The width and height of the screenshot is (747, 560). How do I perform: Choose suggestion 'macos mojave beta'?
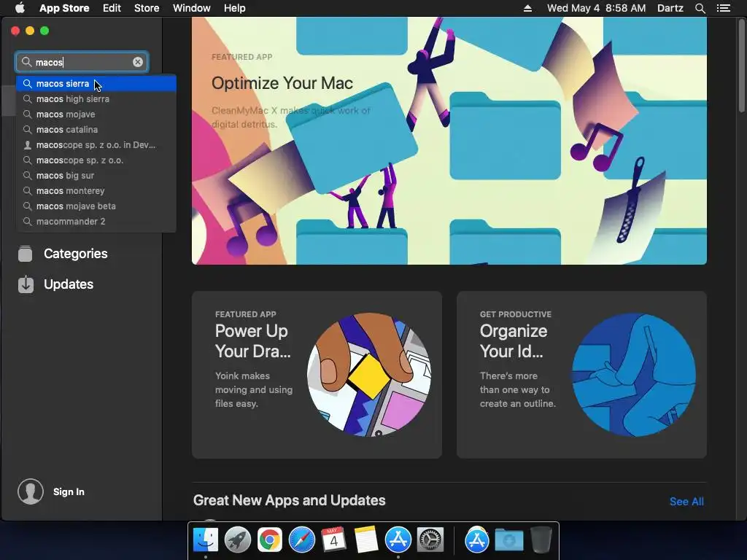pos(96,206)
